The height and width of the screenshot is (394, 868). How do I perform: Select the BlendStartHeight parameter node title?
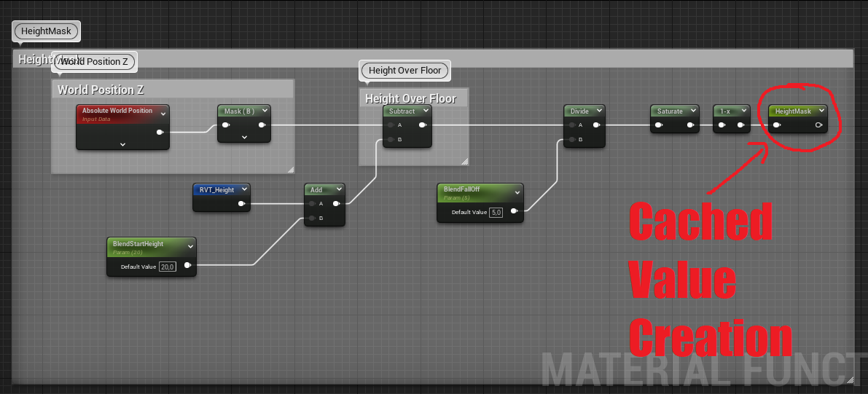click(x=138, y=243)
